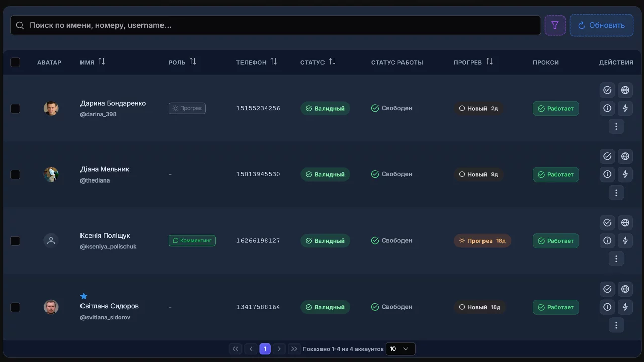Open three-dots menu in Дарина Бондаренко's row
The width and height of the screenshot is (644, 362).
tap(616, 126)
